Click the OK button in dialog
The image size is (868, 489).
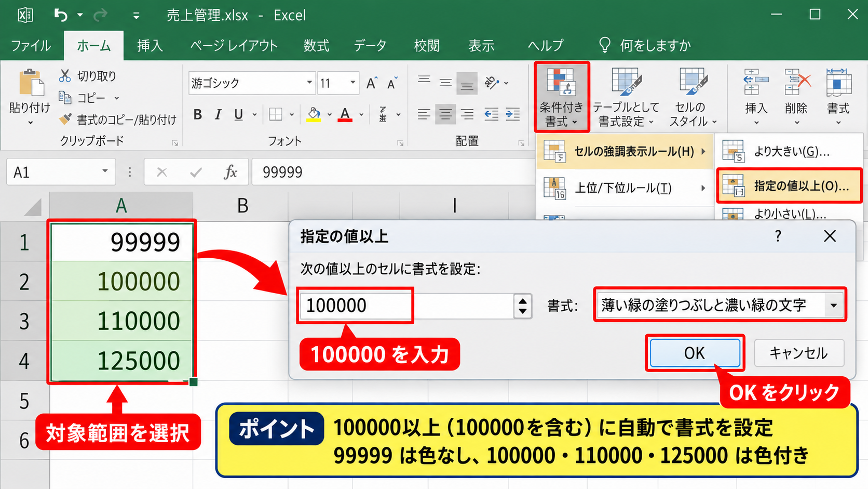695,353
